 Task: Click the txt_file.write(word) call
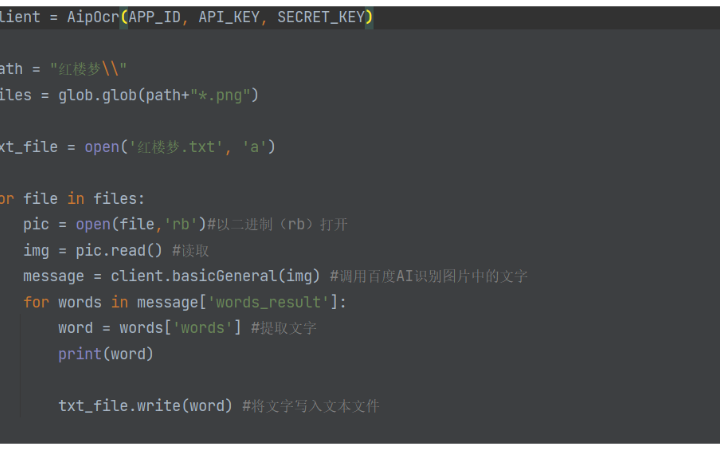[145, 406]
